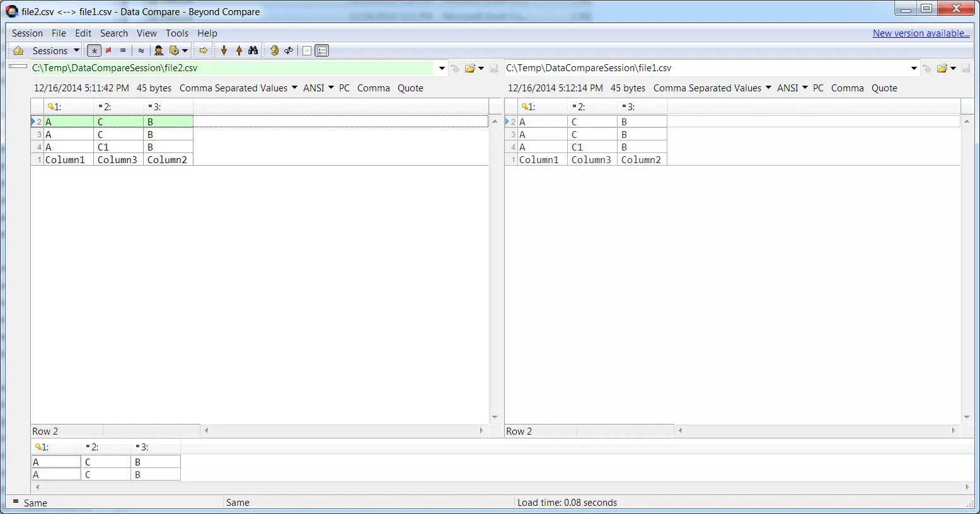Image resolution: width=980 pixels, height=514 pixels.
Task: Open the Session Settings gear dropdown arrow
Action: click(x=185, y=50)
